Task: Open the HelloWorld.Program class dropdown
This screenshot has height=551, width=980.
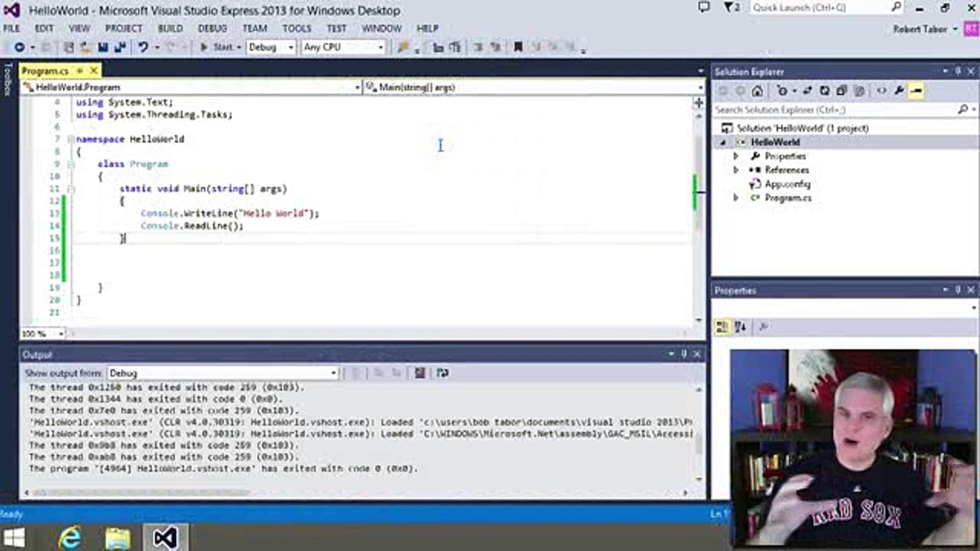Action: (191, 87)
